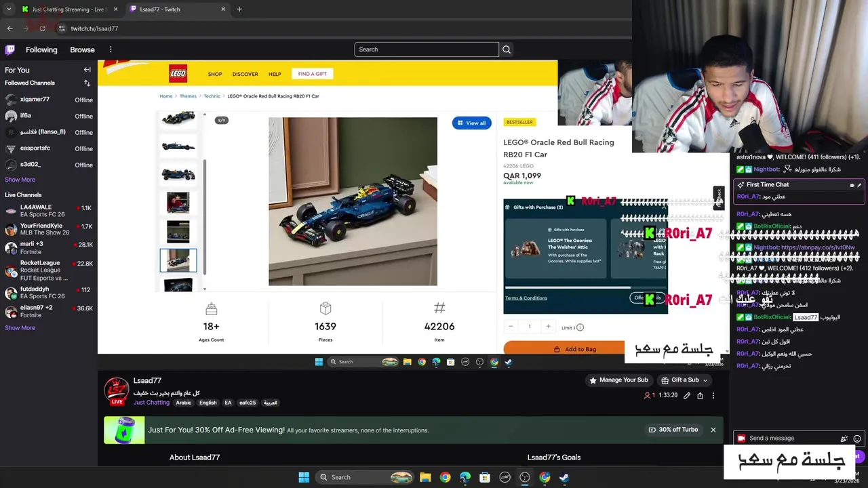
Task: Click the search magnifier button on Twitch
Action: (507, 49)
